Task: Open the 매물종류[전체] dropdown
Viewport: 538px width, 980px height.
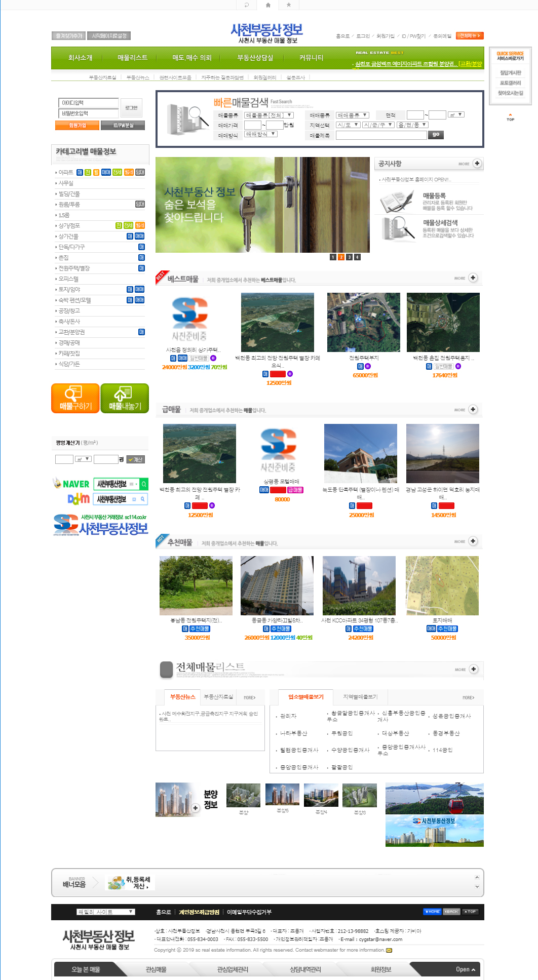Action: pos(269,115)
